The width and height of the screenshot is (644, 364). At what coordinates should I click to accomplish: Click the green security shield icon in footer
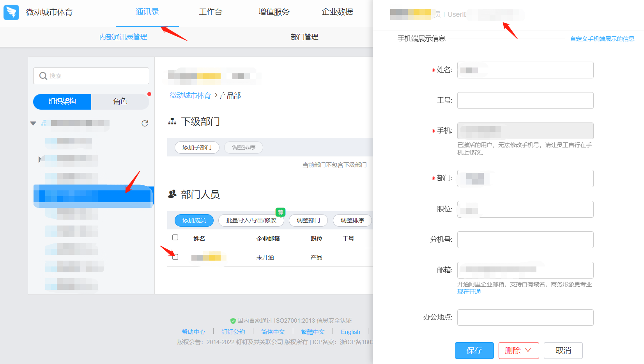tap(233, 321)
